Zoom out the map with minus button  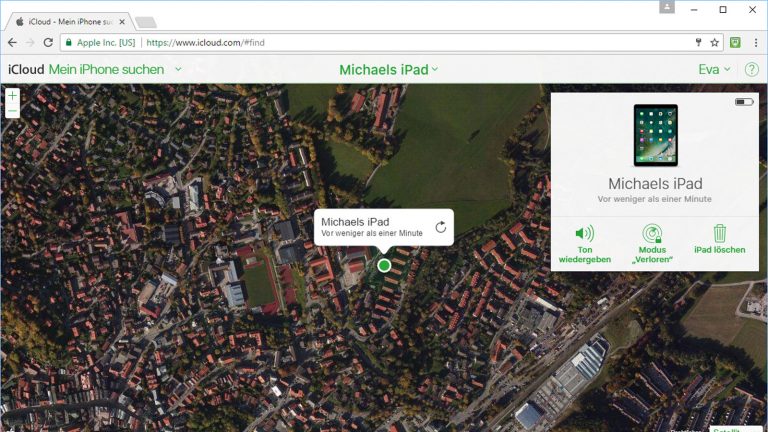(x=12, y=112)
